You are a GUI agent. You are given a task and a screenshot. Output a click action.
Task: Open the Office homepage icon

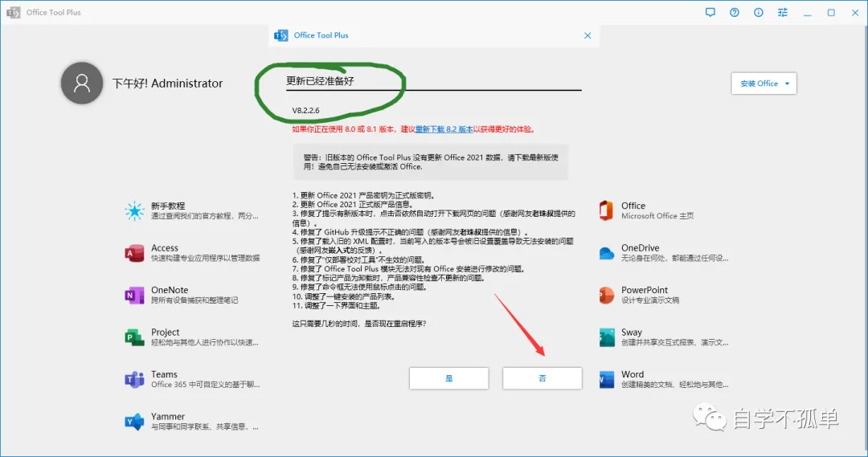point(606,210)
